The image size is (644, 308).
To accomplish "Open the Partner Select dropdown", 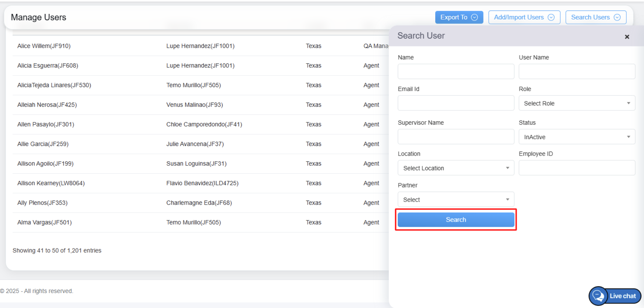I will (x=456, y=199).
